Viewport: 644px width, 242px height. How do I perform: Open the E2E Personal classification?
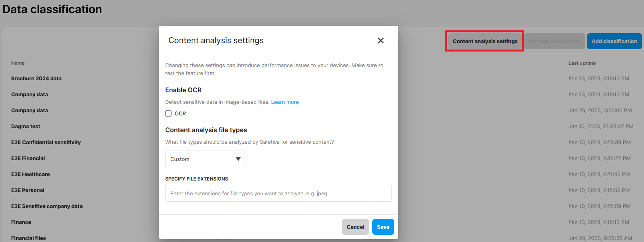[28, 190]
